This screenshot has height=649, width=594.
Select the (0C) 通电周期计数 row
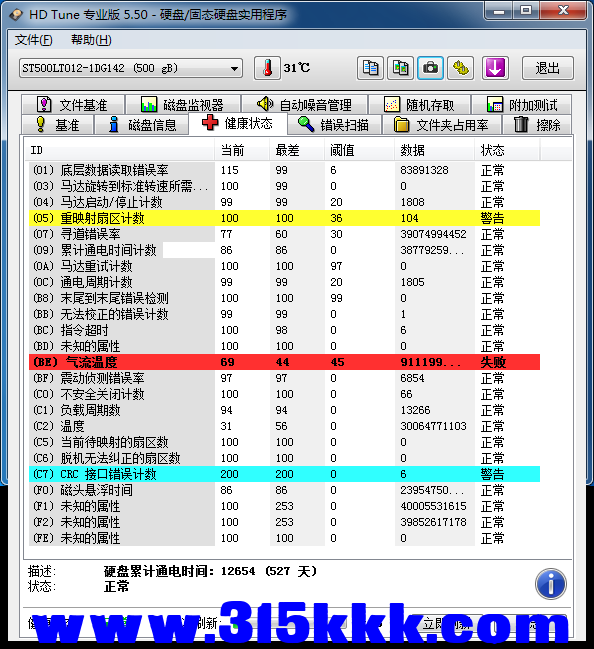(x=284, y=282)
